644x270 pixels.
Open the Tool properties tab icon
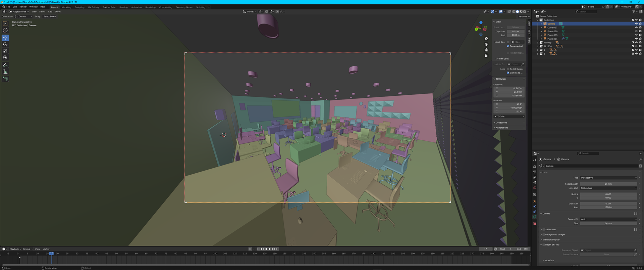coord(535,160)
